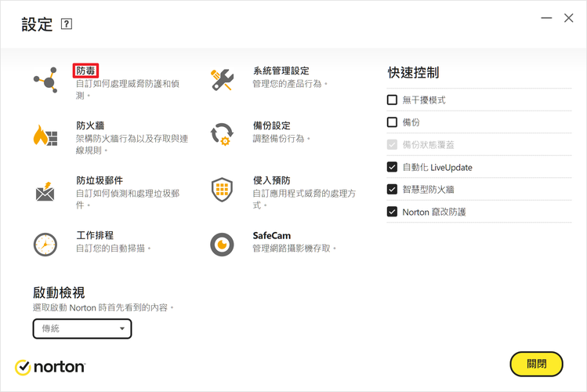The height and width of the screenshot is (392, 587).
Task: Uncheck 智慧型防火牆
Action: [392, 190]
